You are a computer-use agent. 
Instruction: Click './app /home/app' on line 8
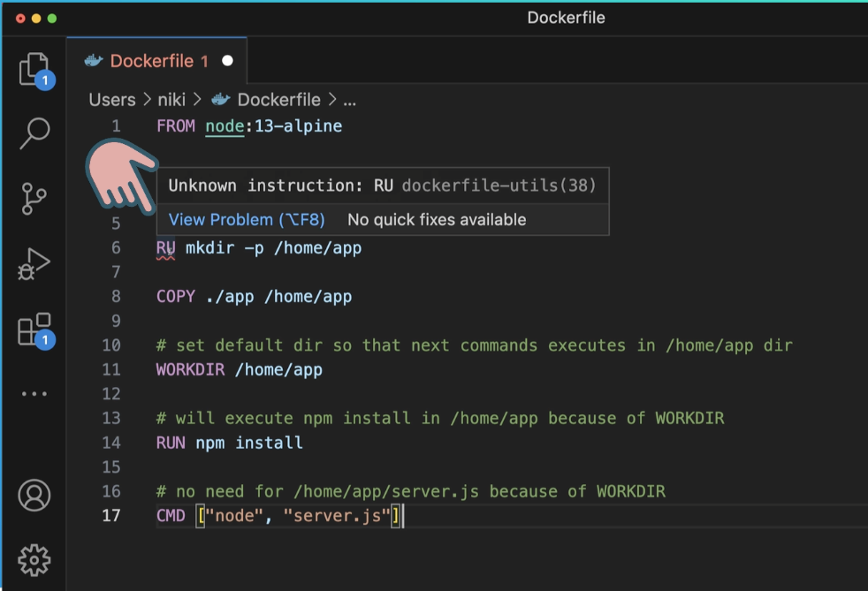(x=278, y=297)
